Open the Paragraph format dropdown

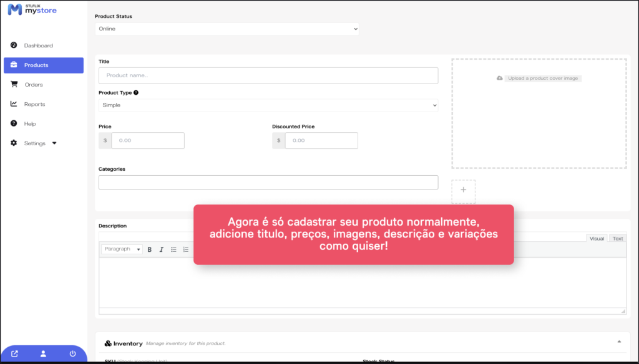(x=122, y=249)
